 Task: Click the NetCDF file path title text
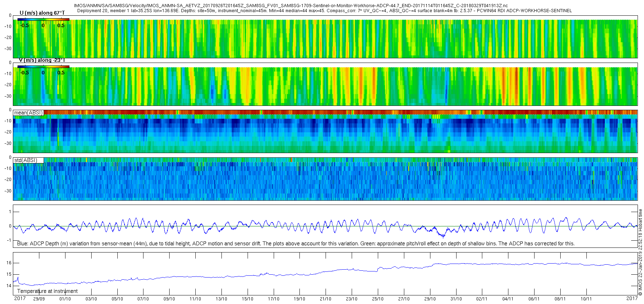coord(291,6)
